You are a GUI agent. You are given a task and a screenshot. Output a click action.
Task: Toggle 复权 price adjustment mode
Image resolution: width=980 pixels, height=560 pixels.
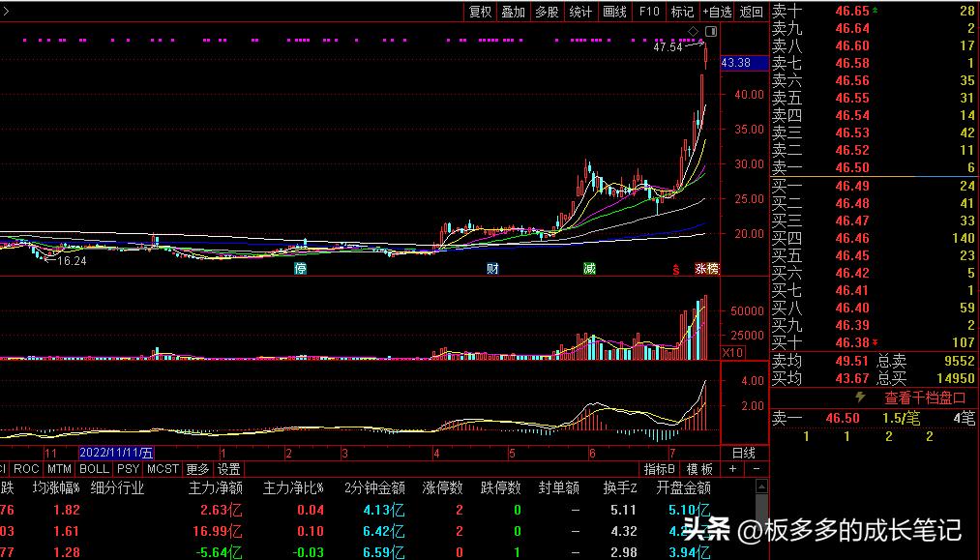coord(480,12)
